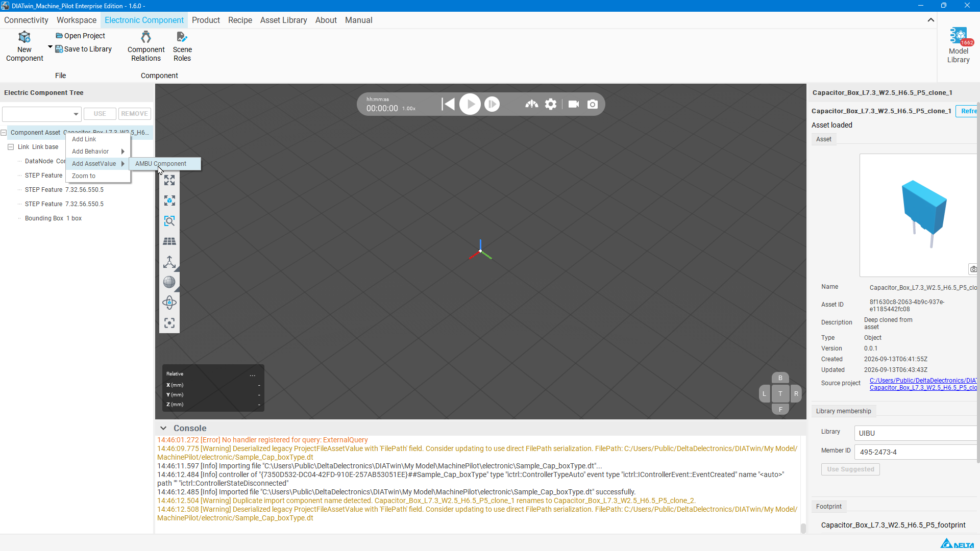Collapse the Link base tree node
This screenshot has width=980, height=551.
click(x=11, y=147)
